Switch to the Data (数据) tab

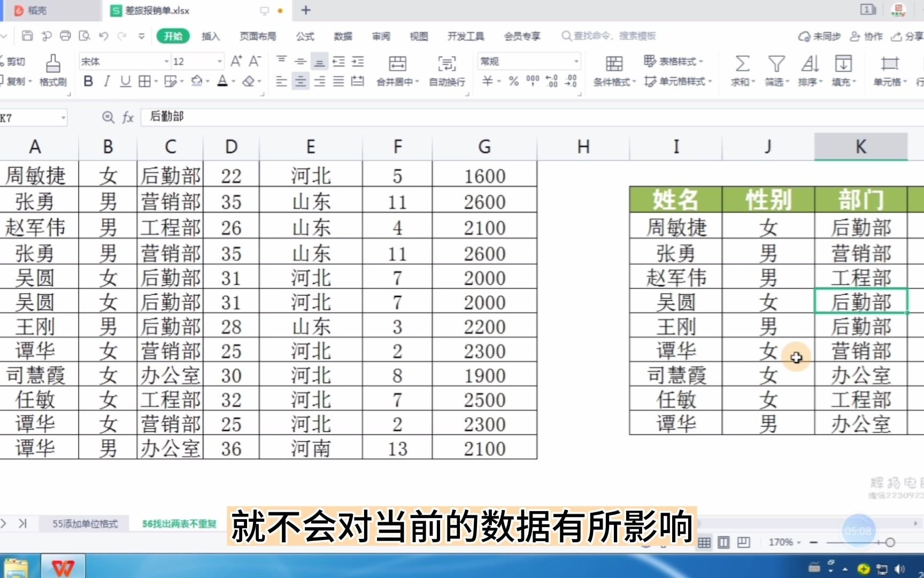click(x=343, y=36)
